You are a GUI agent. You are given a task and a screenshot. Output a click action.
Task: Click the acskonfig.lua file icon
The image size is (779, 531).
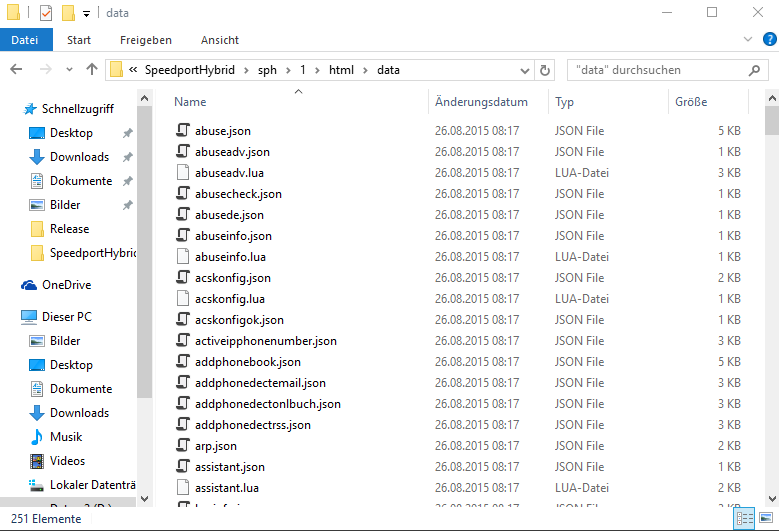[183, 299]
